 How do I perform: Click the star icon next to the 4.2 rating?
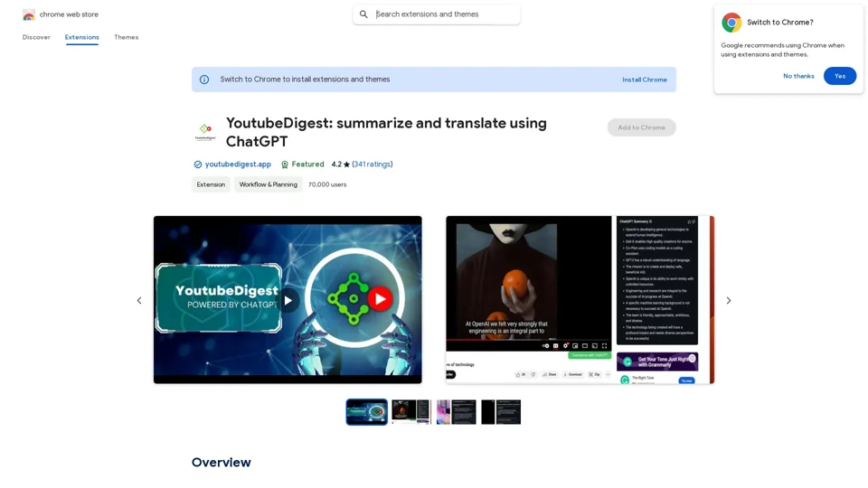click(346, 164)
